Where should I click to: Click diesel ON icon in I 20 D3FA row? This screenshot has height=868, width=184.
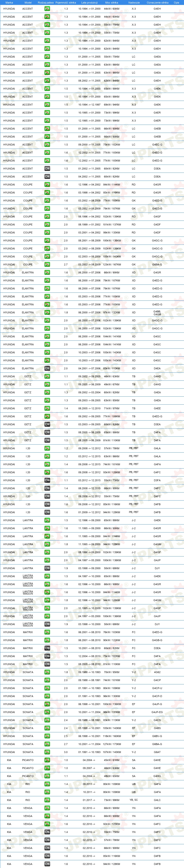click(47, 480)
